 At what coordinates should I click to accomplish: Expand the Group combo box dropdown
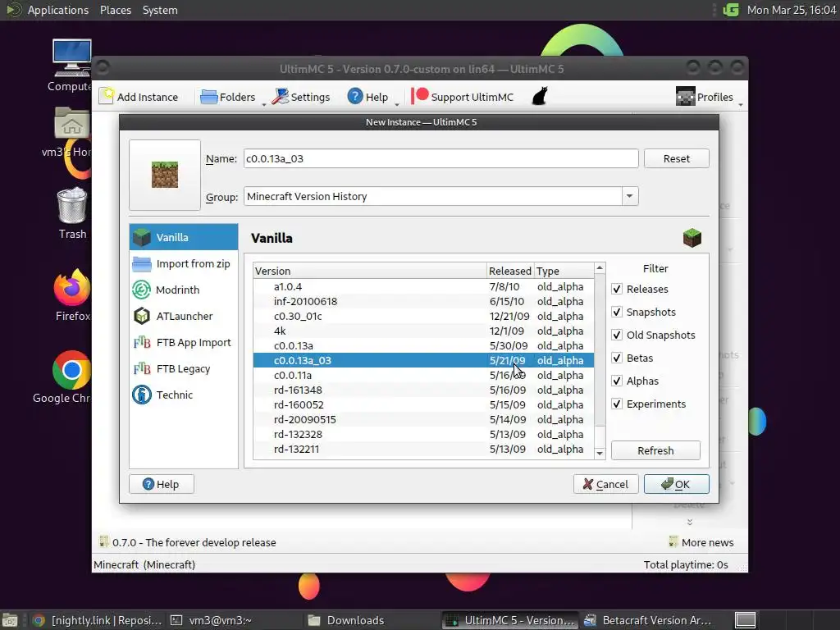point(630,196)
